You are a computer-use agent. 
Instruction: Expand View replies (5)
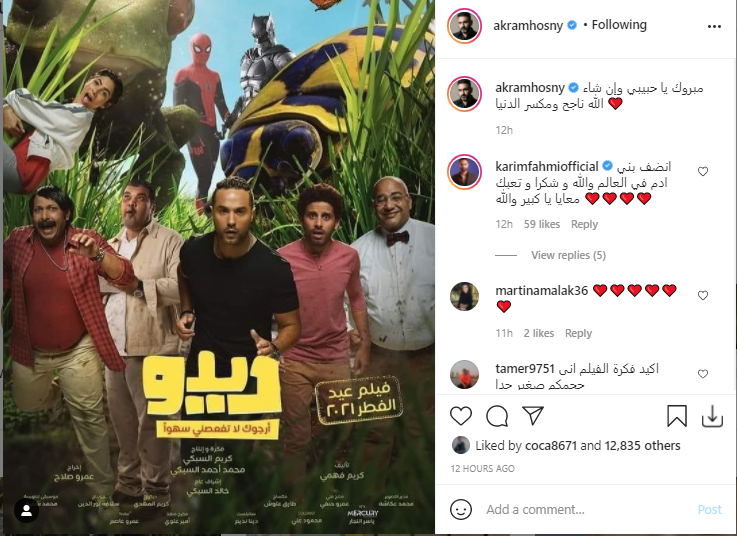pyautogui.click(x=568, y=255)
